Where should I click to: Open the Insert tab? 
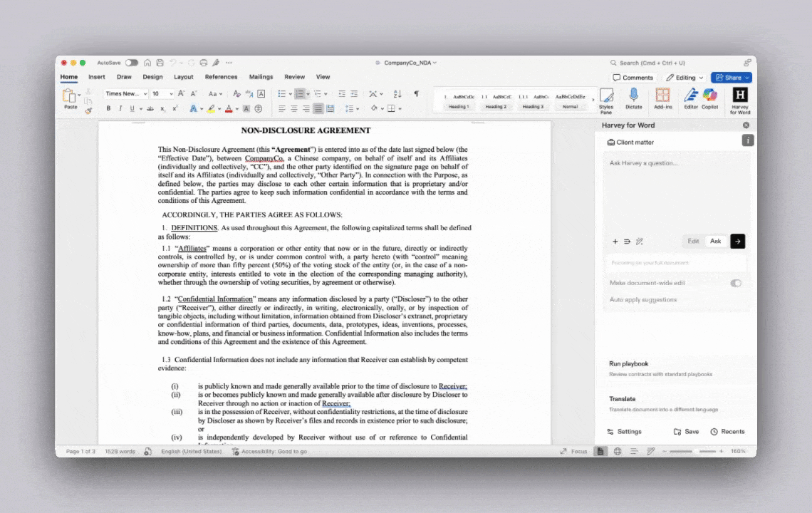click(x=96, y=77)
